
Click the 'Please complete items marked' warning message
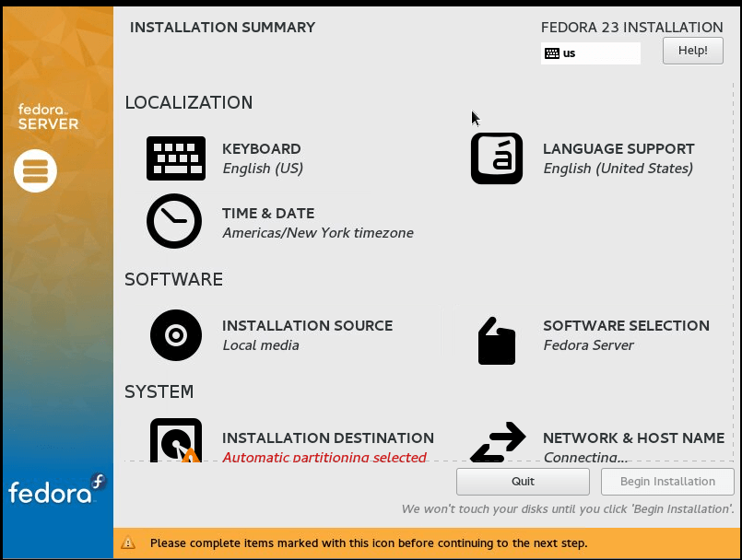coord(369,543)
